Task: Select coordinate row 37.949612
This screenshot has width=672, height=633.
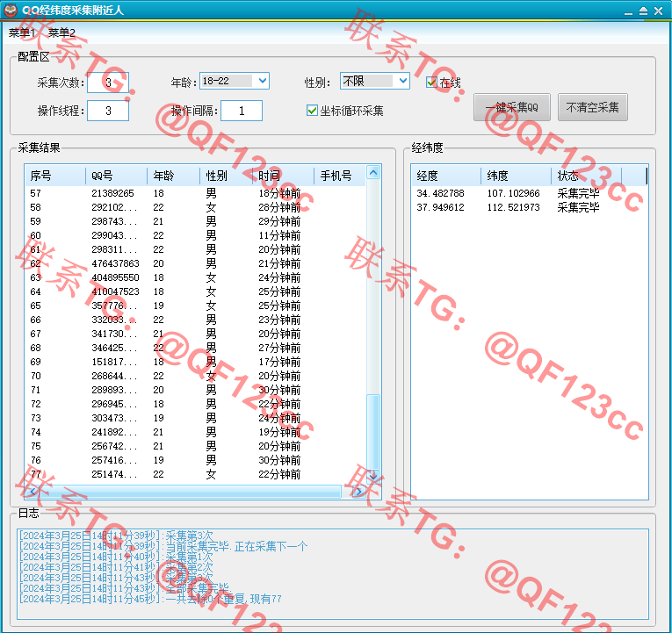Action: [x=530, y=207]
